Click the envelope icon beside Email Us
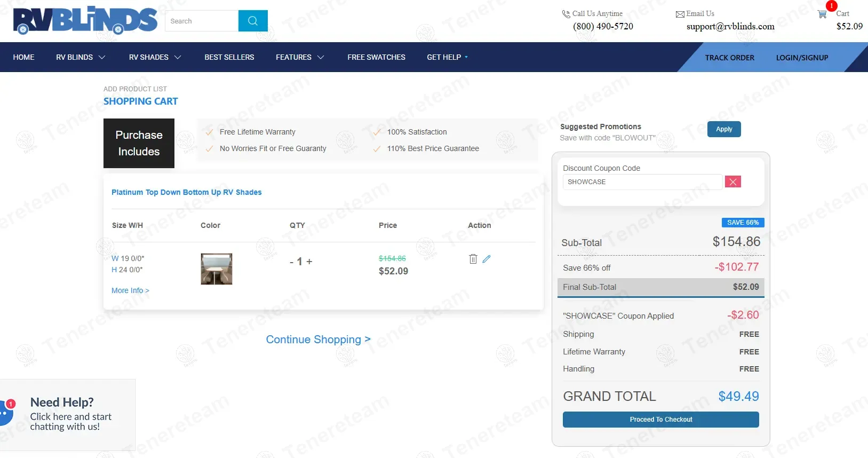Screen dimensions: 868x458 tap(680, 14)
